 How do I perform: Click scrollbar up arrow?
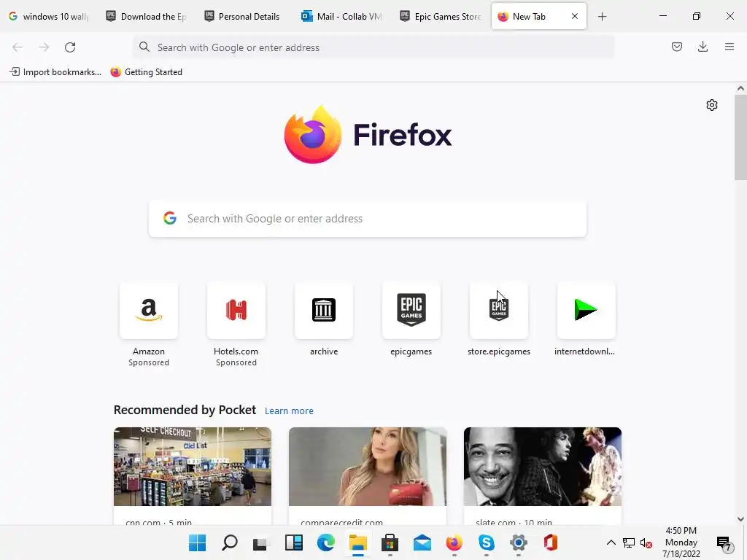coord(740,88)
